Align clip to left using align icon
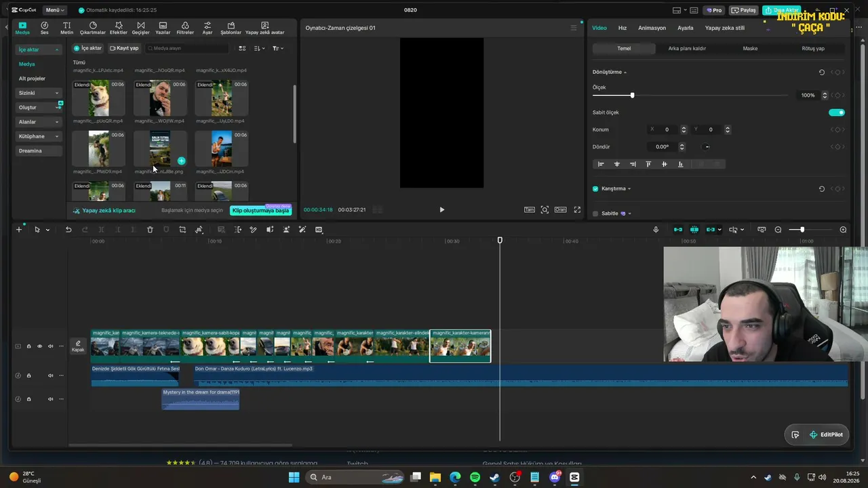 point(601,164)
